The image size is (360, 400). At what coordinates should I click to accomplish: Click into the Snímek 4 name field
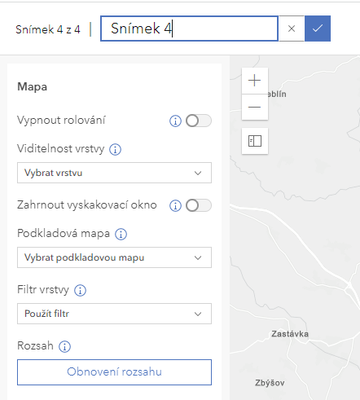pyautogui.click(x=189, y=29)
